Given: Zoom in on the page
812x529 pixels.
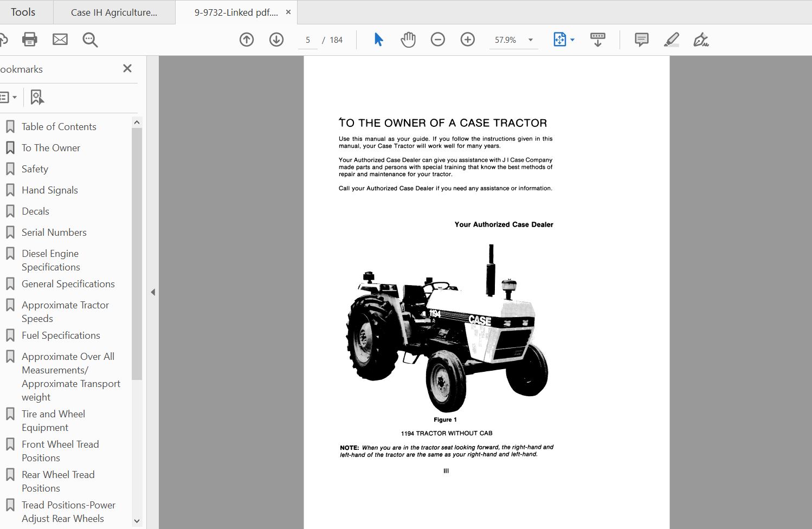Looking at the screenshot, I should tap(467, 39).
